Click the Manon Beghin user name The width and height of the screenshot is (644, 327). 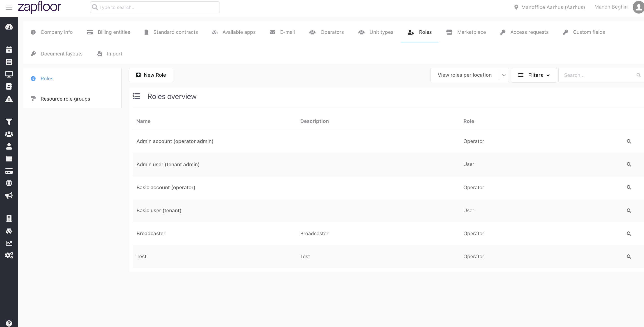(611, 7)
